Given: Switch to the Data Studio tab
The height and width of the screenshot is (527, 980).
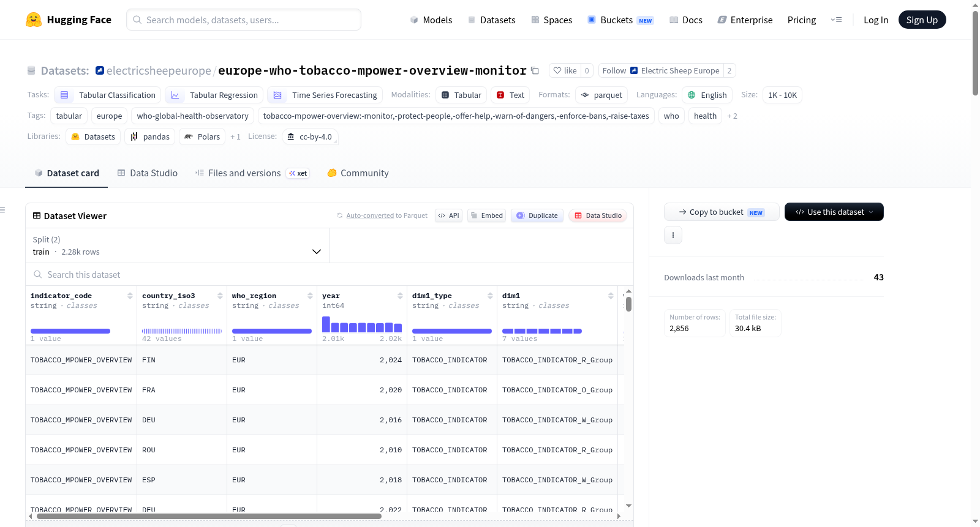Looking at the screenshot, I should (x=148, y=173).
